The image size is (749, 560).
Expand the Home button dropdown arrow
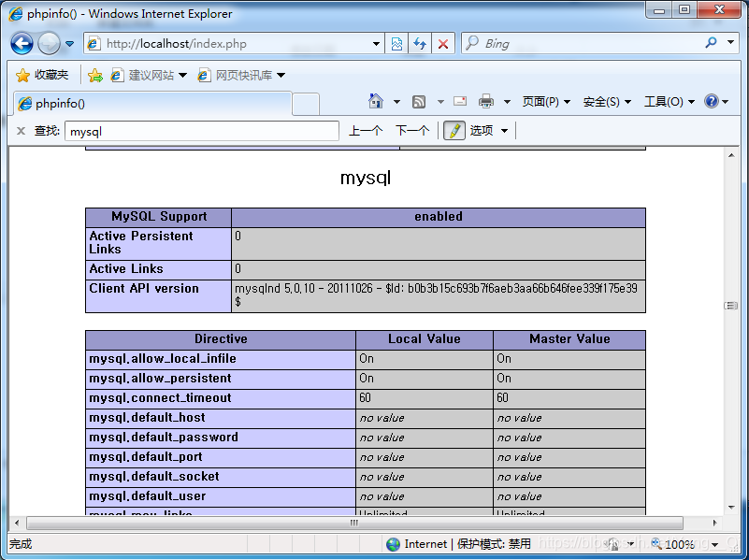(x=396, y=102)
